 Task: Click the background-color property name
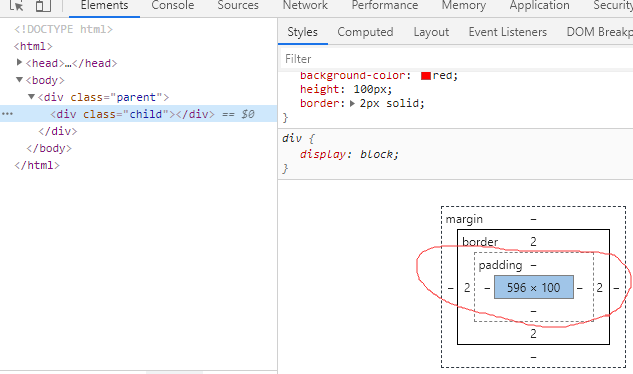(353, 75)
